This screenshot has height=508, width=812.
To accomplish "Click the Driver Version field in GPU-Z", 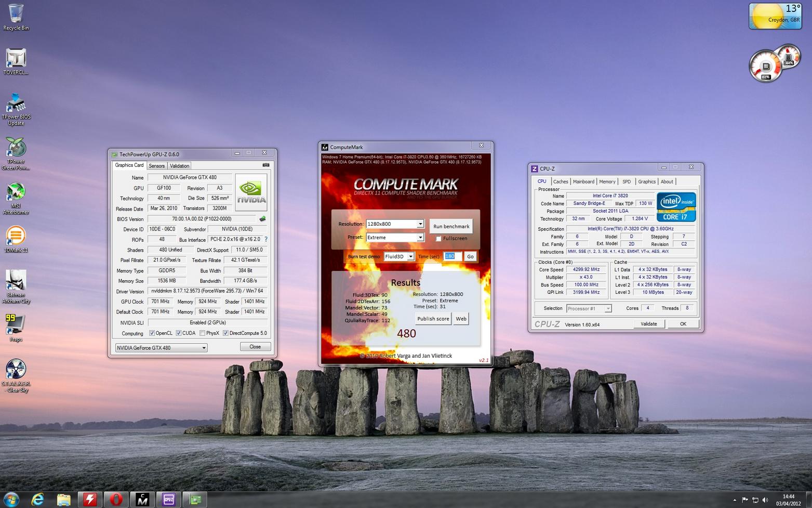I will (207, 291).
